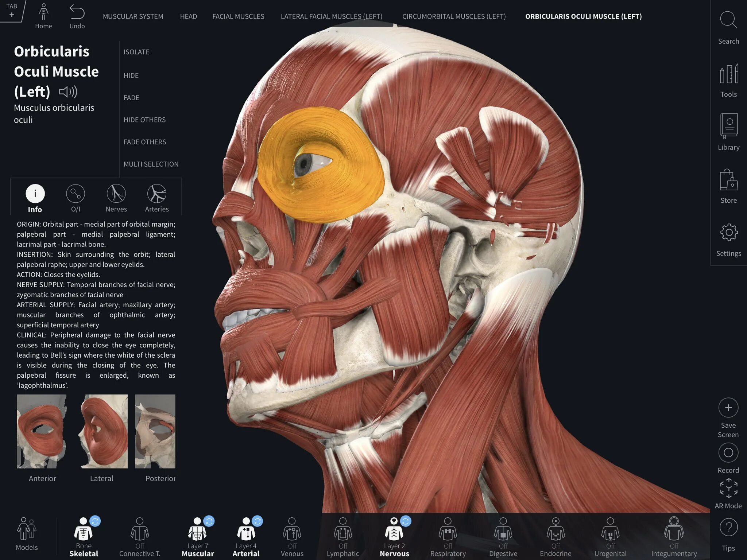
Task: Select FADE option
Action: pyautogui.click(x=131, y=98)
